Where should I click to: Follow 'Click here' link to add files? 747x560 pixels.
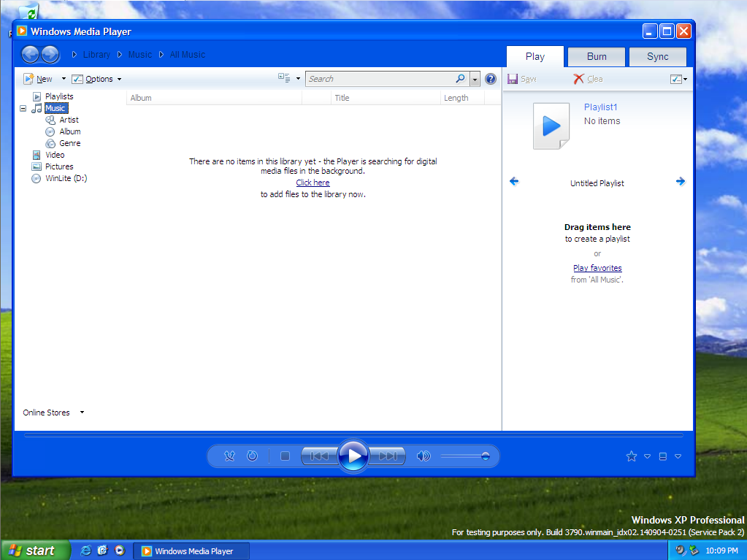[x=313, y=183]
